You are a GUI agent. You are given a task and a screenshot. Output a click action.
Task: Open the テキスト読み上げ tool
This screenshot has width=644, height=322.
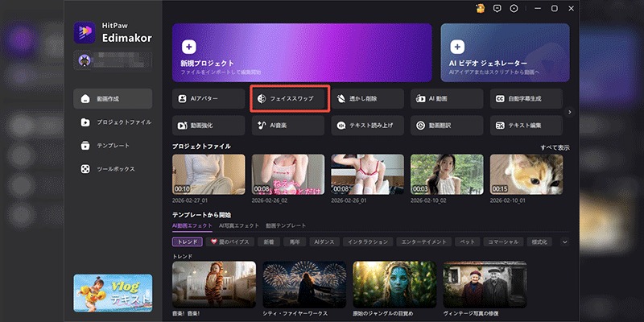click(368, 126)
